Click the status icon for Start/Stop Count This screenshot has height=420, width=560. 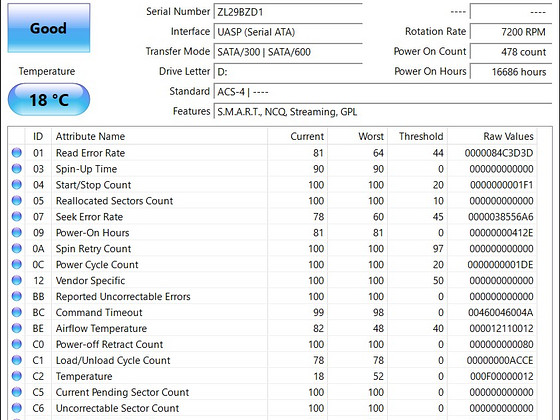coord(16,185)
